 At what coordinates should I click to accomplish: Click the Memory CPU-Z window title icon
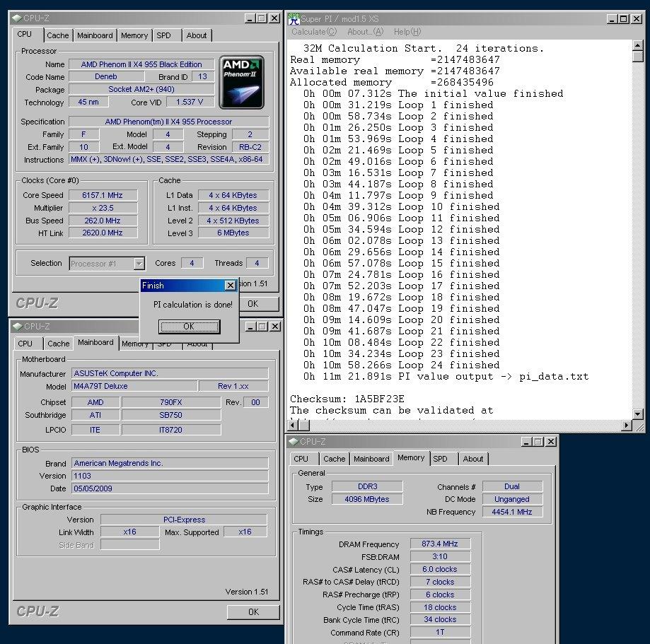click(x=294, y=442)
